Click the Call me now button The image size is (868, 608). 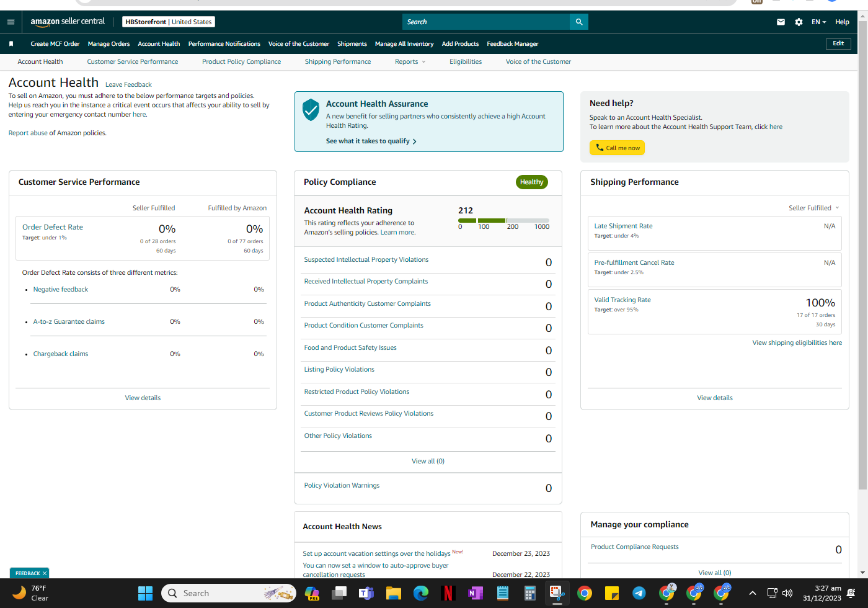tap(617, 148)
